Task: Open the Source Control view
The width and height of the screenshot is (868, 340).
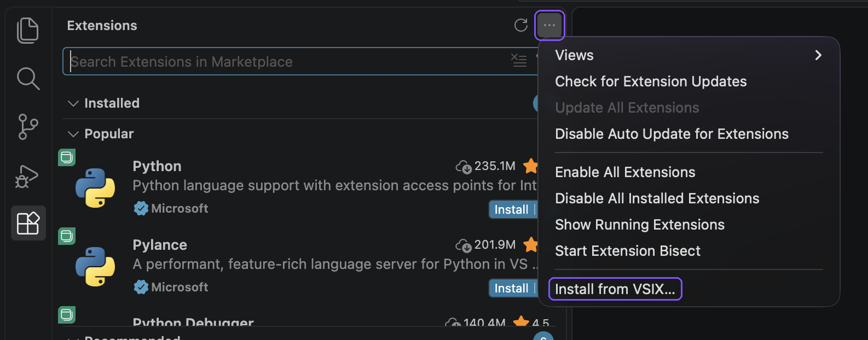Action: click(x=28, y=127)
